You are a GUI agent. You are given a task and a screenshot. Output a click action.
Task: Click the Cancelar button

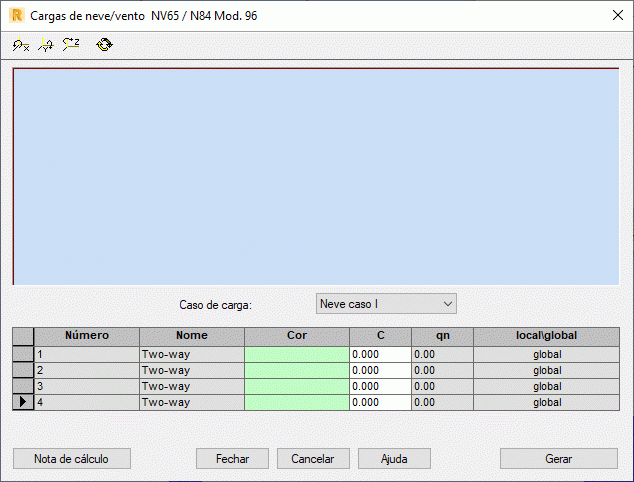coord(313,459)
